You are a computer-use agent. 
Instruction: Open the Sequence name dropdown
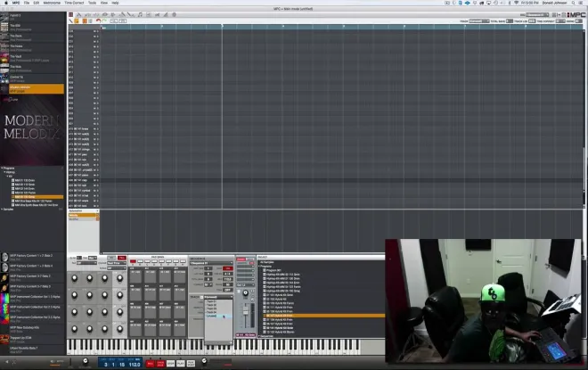[211, 263]
